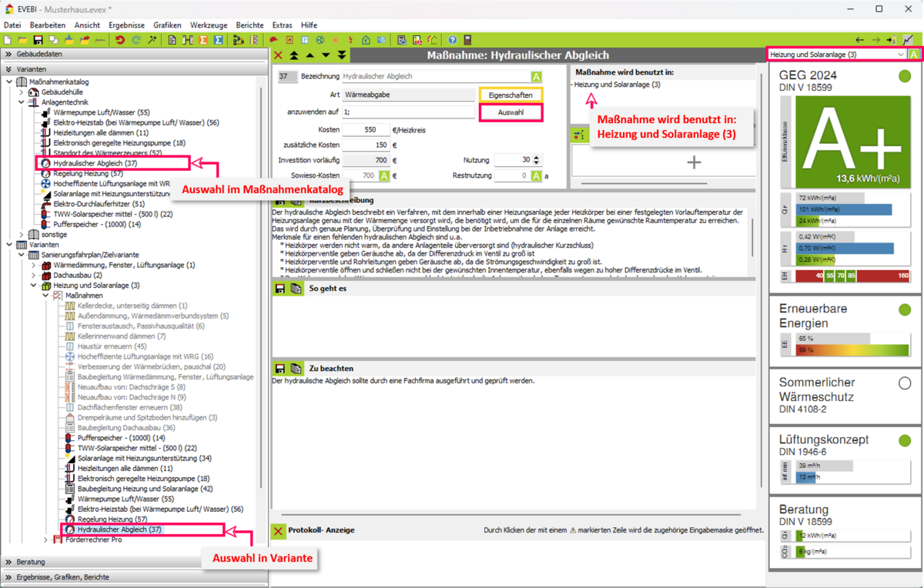Open the Ergebnisse menu
924x588 pixels.
[126, 25]
